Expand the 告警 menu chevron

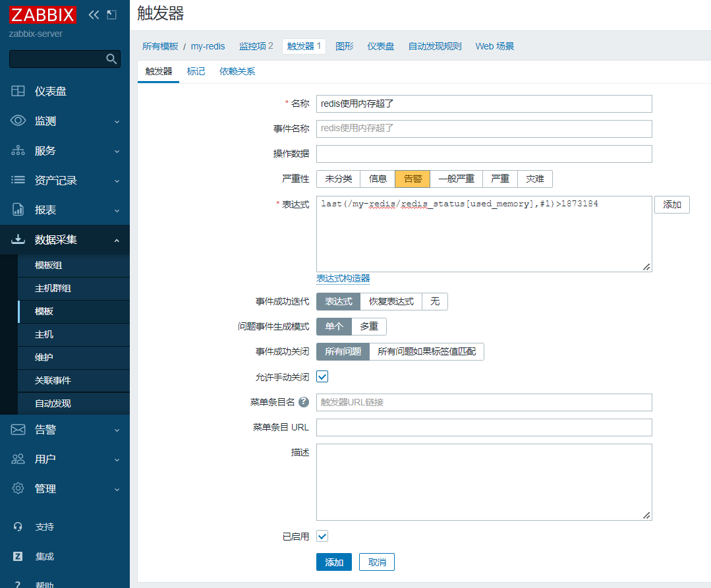pos(117,430)
